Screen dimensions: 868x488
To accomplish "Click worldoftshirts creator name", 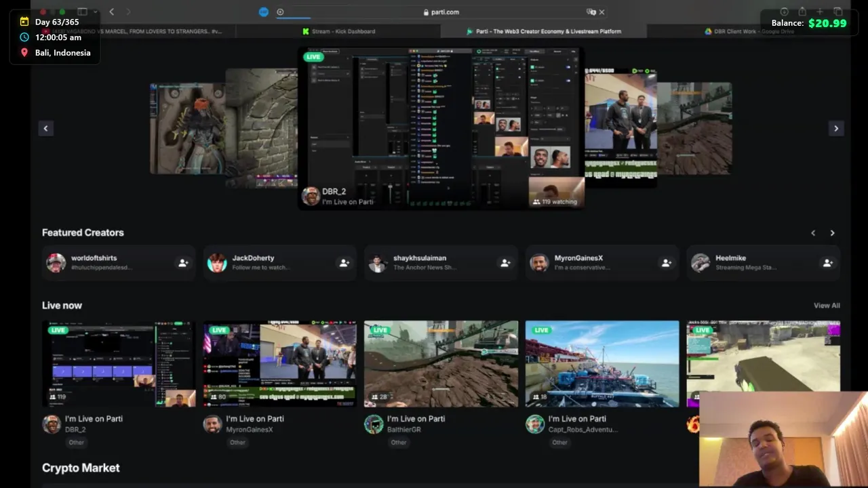I will click(94, 258).
